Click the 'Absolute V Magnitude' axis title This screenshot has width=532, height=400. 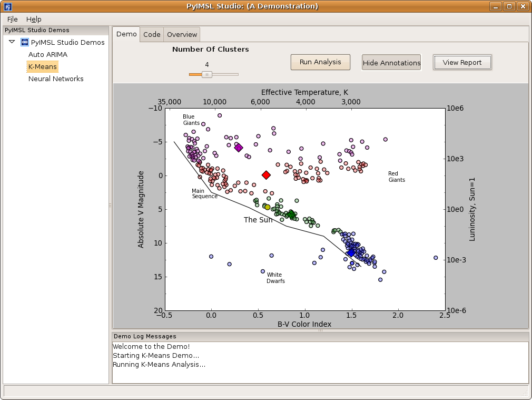[141, 210]
